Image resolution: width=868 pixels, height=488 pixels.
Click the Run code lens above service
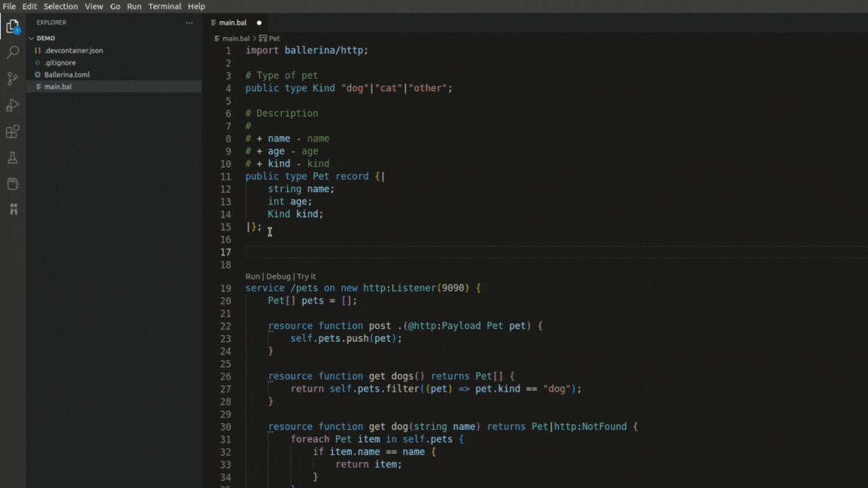click(x=252, y=276)
